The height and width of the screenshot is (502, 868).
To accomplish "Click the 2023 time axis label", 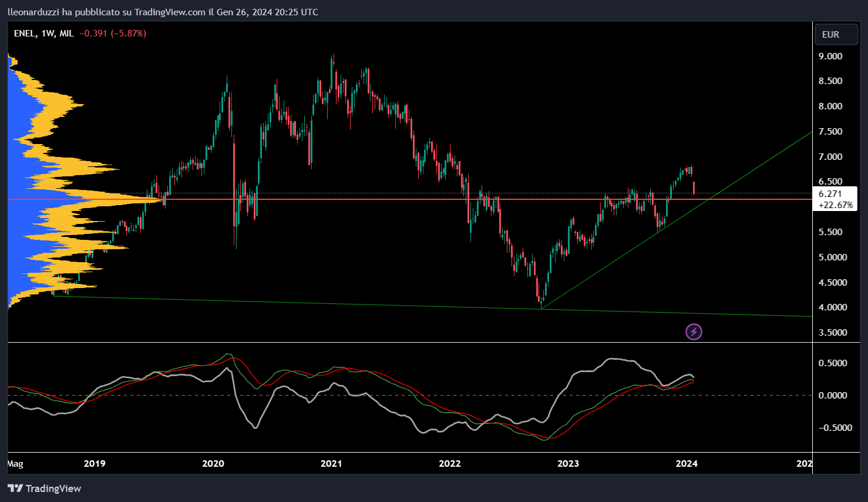I will 568,464.
